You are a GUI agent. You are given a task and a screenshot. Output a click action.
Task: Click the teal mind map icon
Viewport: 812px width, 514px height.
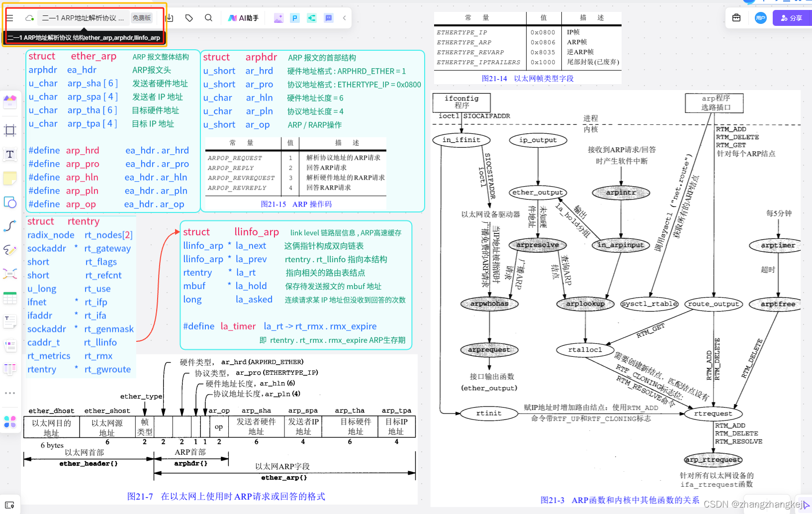(312, 18)
